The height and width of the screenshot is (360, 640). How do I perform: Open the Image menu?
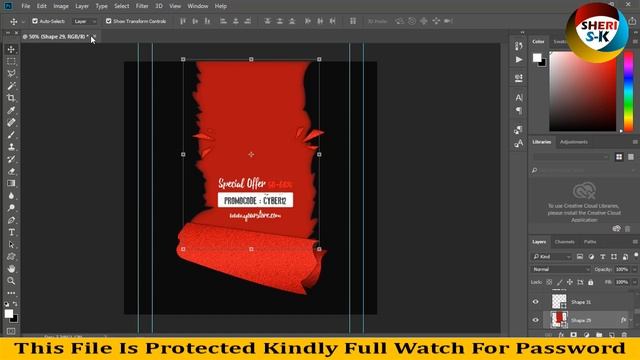pyautogui.click(x=61, y=6)
